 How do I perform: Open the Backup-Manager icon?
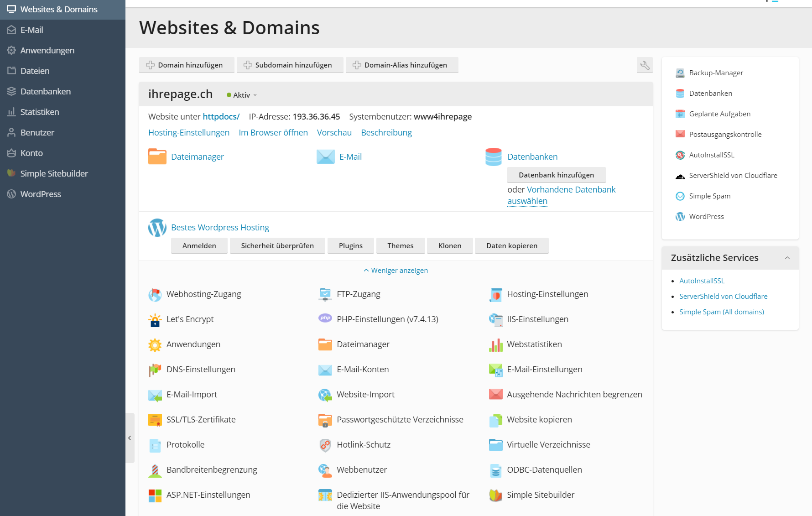click(x=680, y=72)
